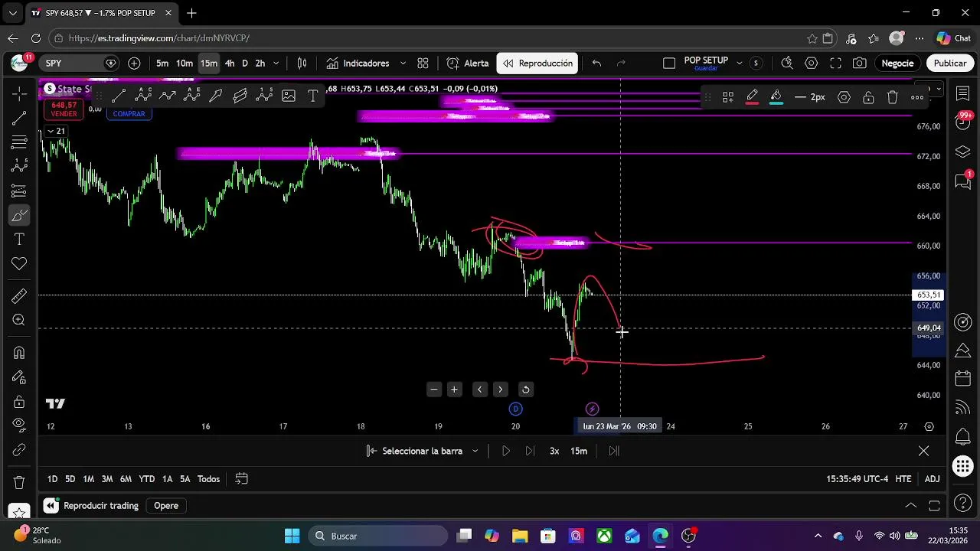Viewport: 980px width, 551px height.
Task: Click the red VENDER sell button
Action: click(x=64, y=109)
